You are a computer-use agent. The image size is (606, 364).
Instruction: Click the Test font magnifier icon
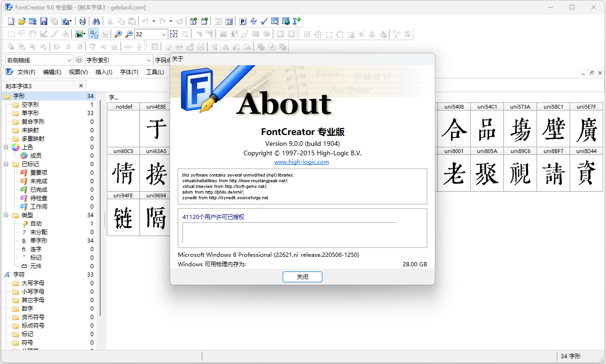pyautogui.click(x=275, y=21)
